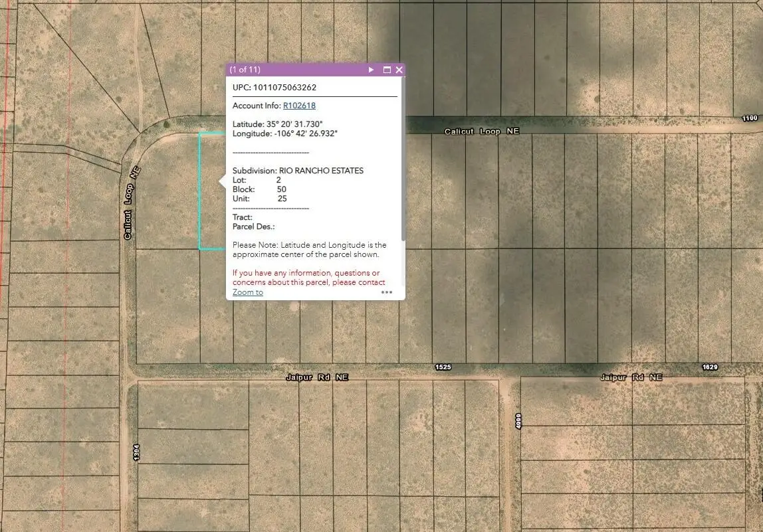Click parcel labeled 1525 along Jaipur Rd
Screen dimensions: 763x532
[442, 366]
